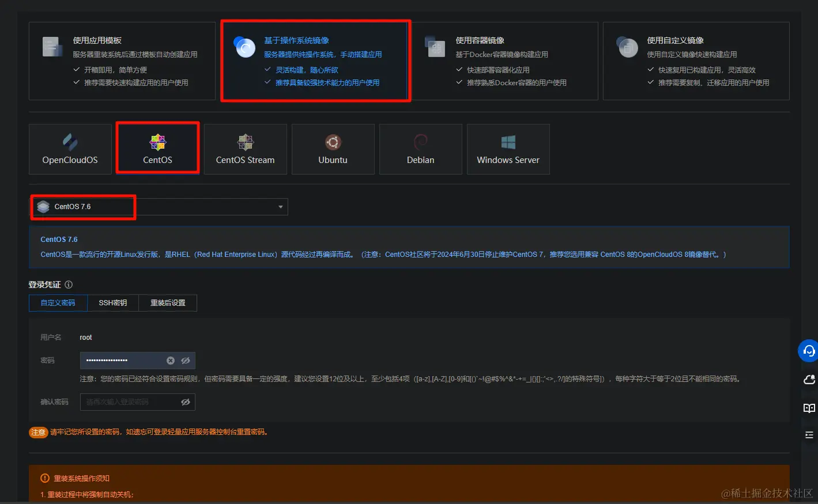Click the CentOS 7.6 description heading
This screenshot has height=504, width=818.
point(59,240)
